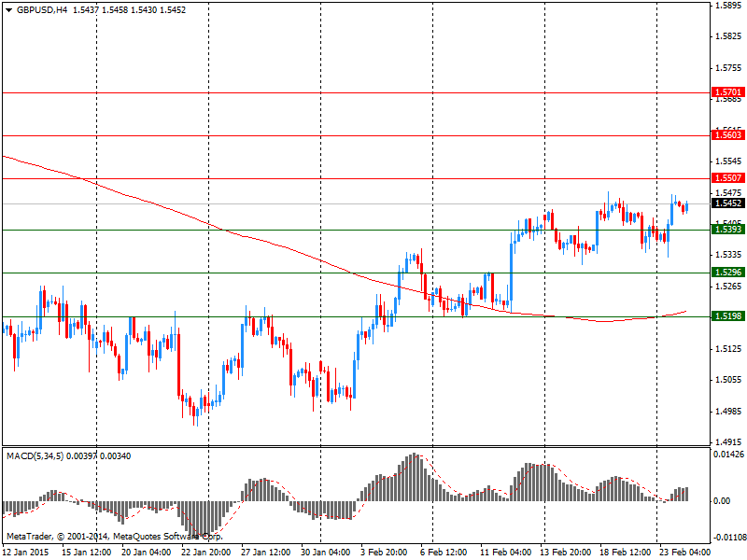Click the 30 Jan 04:00 time label
Screen dimensions: 747x560
click(x=325, y=553)
